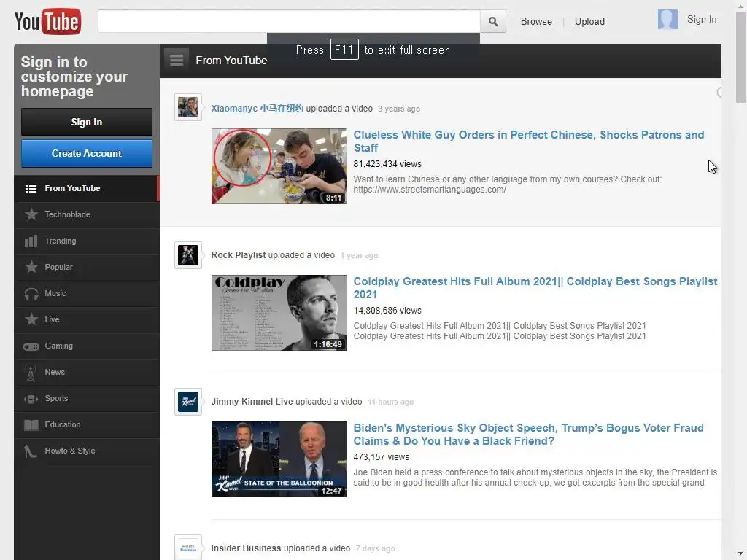
Task: Click the Chinese restaurant video thumbnail
Action: coord(279,166)
